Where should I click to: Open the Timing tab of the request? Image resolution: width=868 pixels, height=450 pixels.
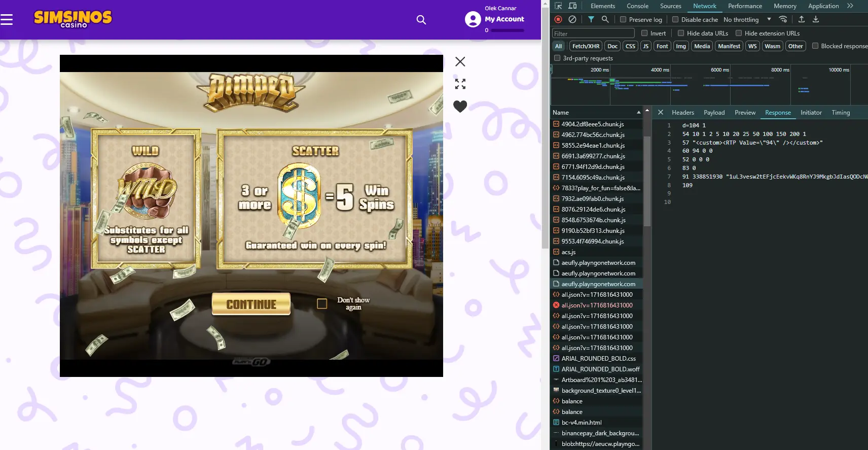coord(840,113)
